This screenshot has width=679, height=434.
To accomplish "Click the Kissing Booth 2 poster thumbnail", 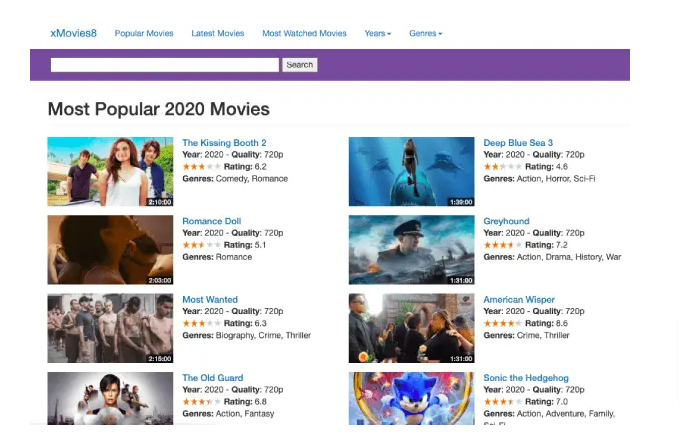I will (x=110, y=172).
